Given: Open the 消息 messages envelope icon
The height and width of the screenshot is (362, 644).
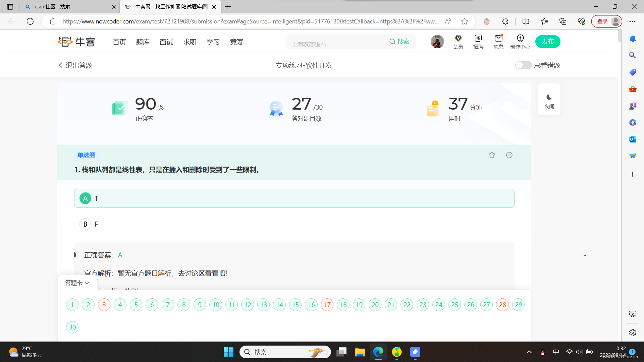Looking at the screenshot, I should [x=498, y=42].
